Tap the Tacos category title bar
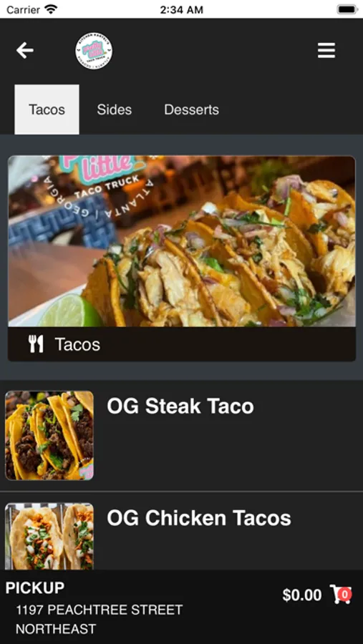The height and width of the screenshot is (644, 363). pyautogui.click(x=182, y=344)
